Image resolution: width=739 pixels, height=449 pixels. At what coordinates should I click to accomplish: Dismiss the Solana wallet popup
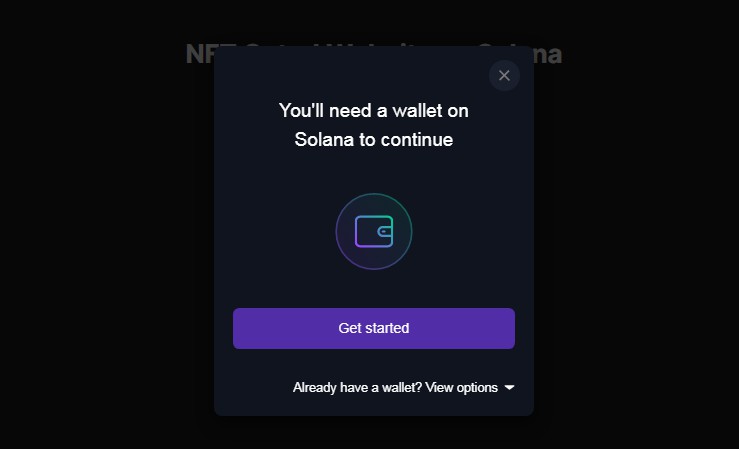pos(504,76)
